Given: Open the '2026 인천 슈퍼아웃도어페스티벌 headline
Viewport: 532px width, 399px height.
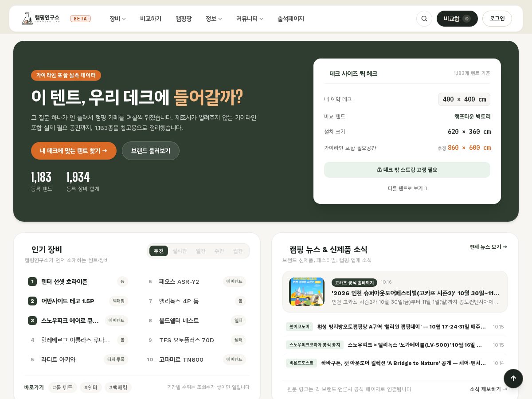Looking at the screenshot, I should (415, 293).
